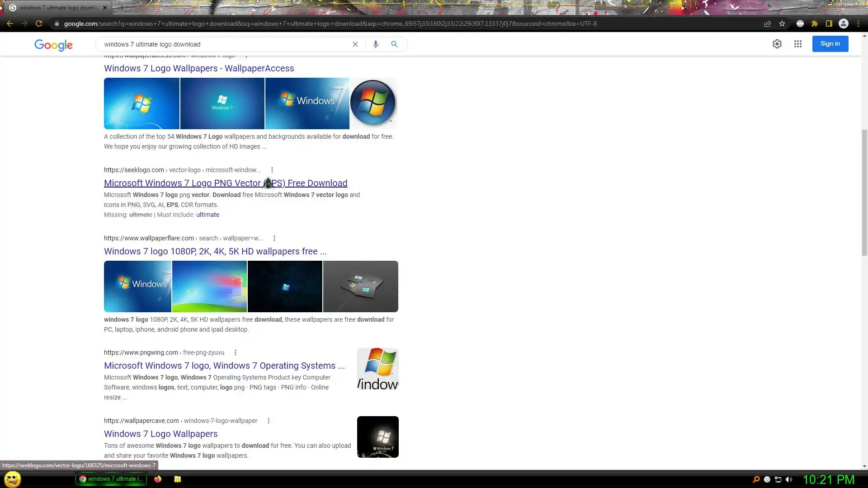This screenshot has width=868, height=488.
Task: Expand the wallpaperflare result's more options
Action: pos(274,238)
